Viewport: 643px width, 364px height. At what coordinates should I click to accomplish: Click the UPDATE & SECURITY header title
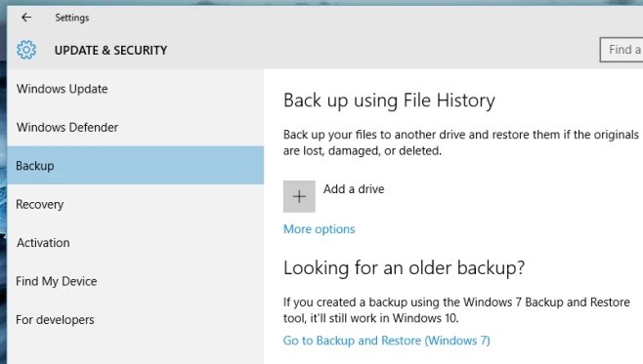tap(110, 51)
